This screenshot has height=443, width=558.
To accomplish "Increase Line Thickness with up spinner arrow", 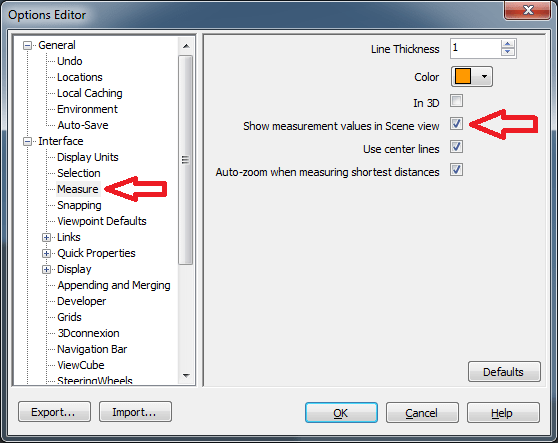I will 507,44.
